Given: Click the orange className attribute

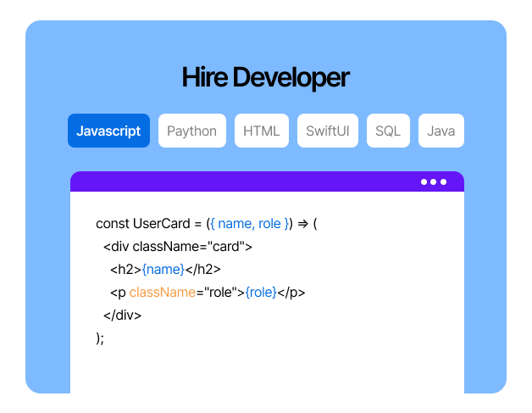Looking at the screenshot, I should (x=162, y=292).
